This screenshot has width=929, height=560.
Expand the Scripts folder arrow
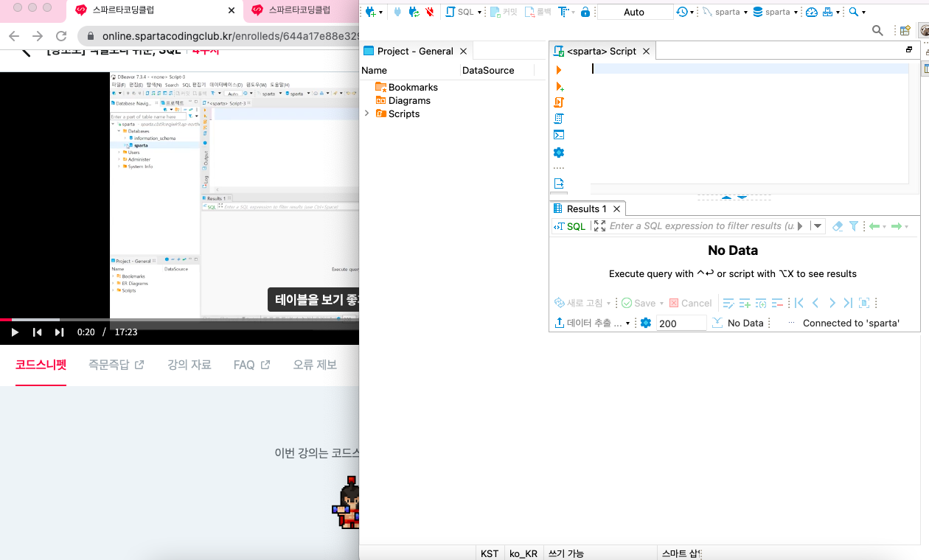[366, 113]
